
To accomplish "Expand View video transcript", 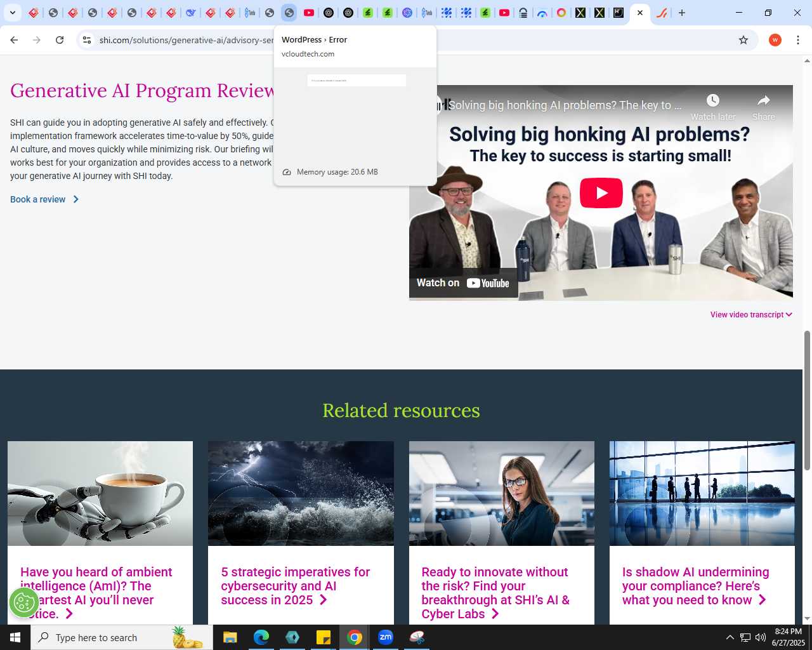I will (751, 315).
